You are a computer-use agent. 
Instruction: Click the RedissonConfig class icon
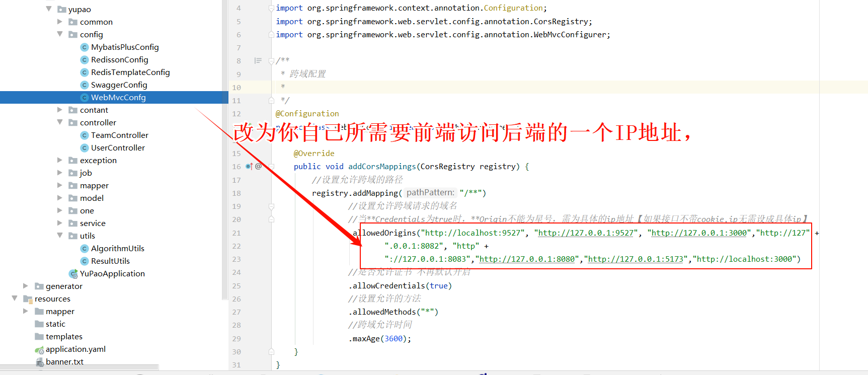click(x=85, y=60)
